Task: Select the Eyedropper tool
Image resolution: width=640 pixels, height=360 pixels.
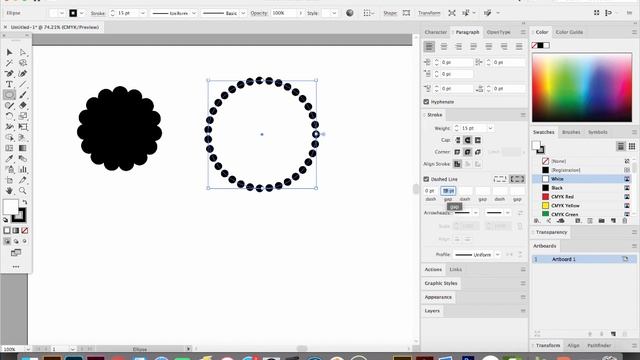Action: point(9,158)
